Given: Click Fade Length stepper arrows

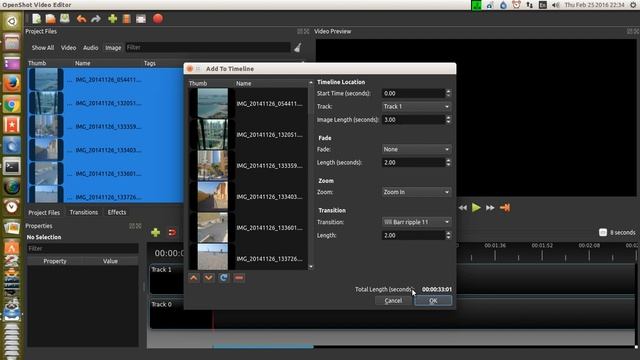Looking at the screenshot, I should [448, 162].
